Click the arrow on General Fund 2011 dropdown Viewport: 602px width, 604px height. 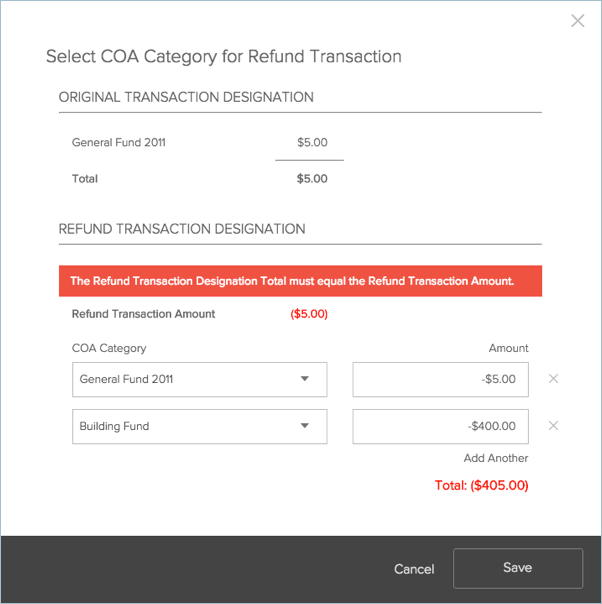tap(305, 380)
